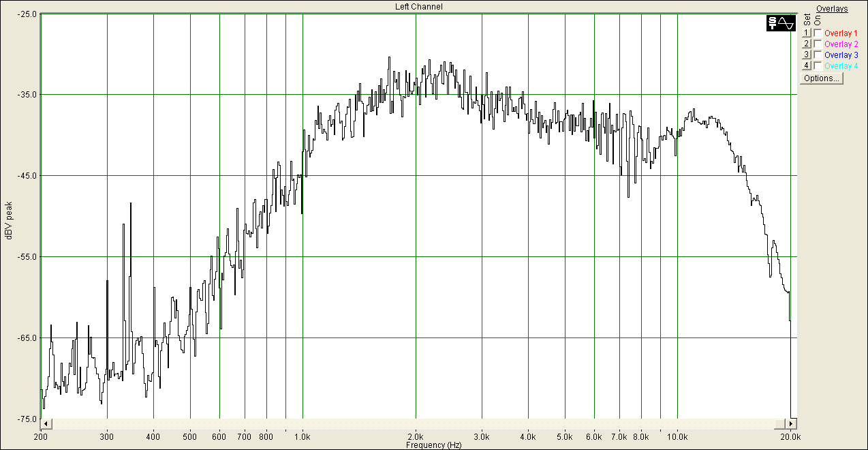The image size is (868, 450).
Task: Click the -55.0 amplitude axis value
Action: click(x=27, y=257)
